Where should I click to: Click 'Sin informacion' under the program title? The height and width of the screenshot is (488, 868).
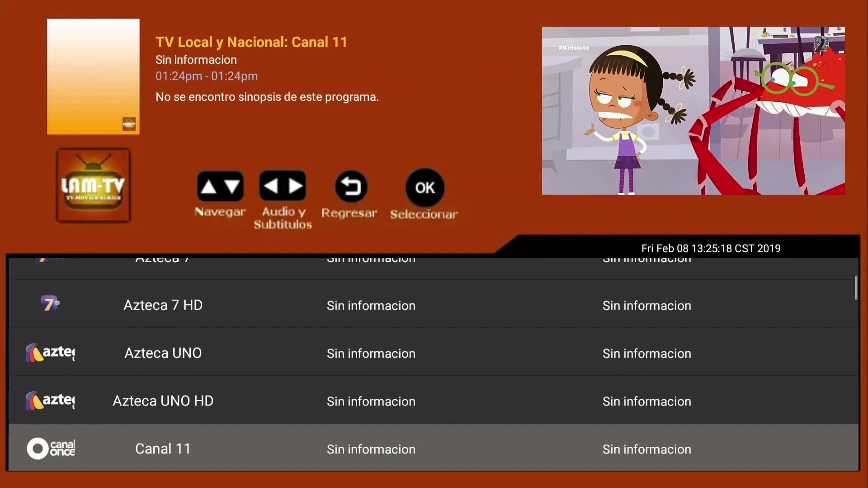[196, 60]
